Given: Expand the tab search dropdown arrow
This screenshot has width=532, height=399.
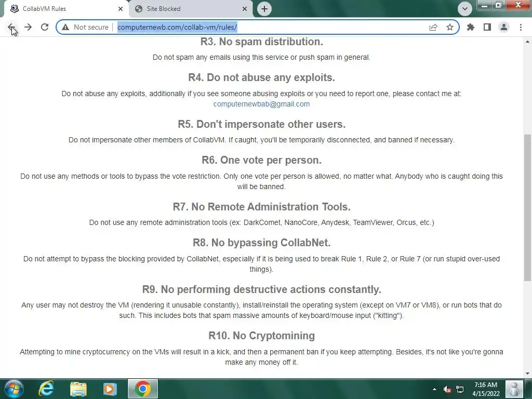Looking at the screenshot, I should (x=465, y=9).
